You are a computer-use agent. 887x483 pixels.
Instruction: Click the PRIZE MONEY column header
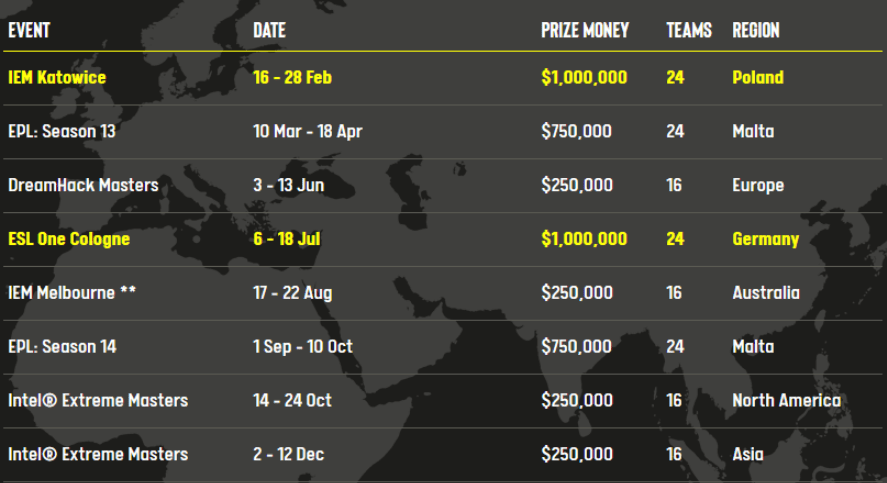coord(585,31)
